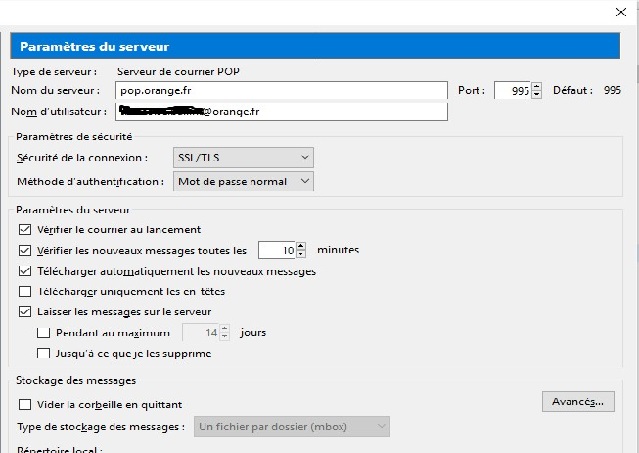Enable Télécharger uniquement les en-têtes

[26, 291]
